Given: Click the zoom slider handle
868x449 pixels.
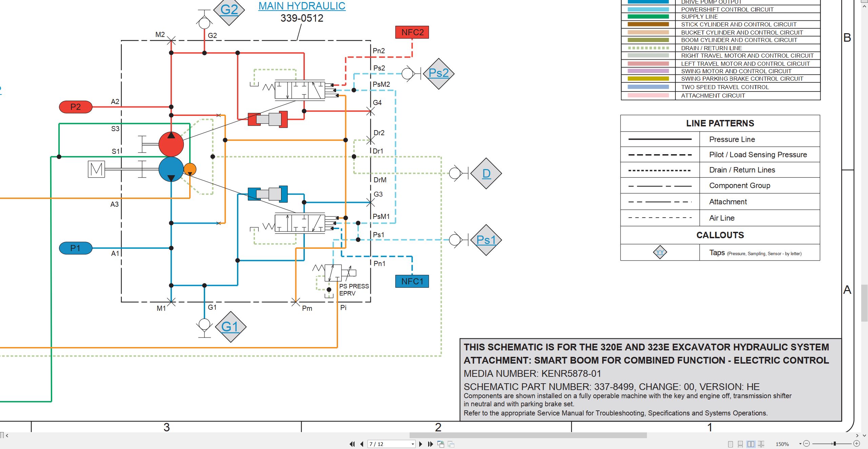Looking at the screenshot, I should 834,444.
